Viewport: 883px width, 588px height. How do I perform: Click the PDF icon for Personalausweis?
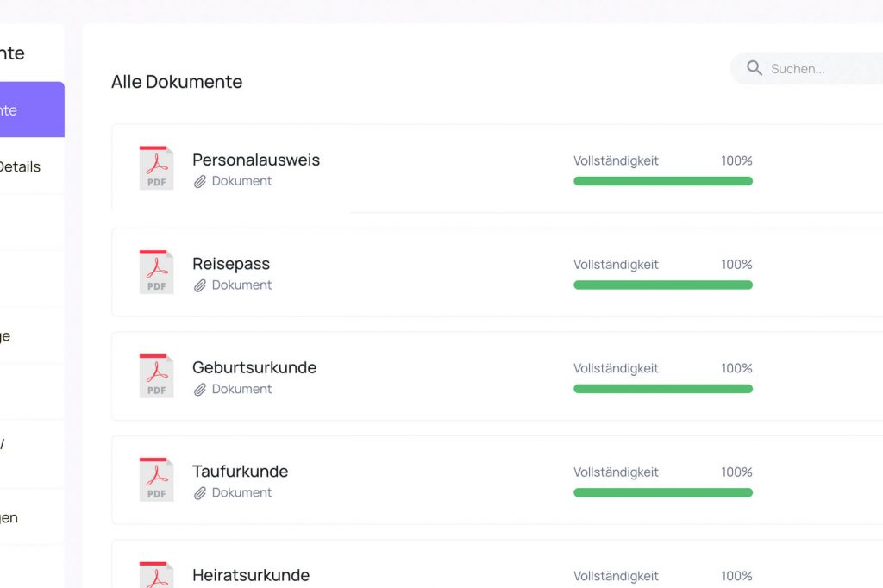click(156, 168)
